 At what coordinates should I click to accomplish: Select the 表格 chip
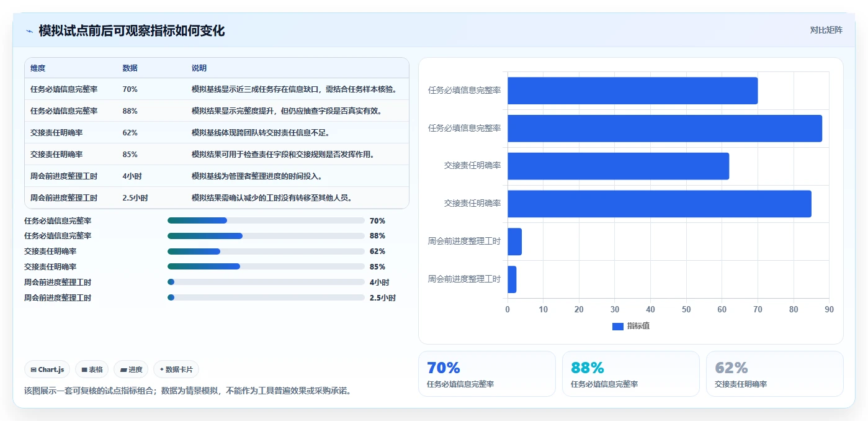[x=92, y=369]
